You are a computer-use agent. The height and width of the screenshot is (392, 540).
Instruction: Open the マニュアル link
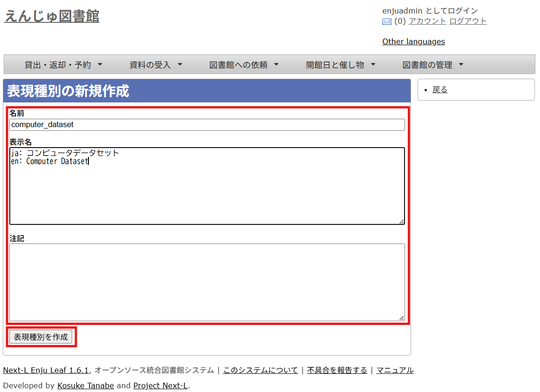395,370
